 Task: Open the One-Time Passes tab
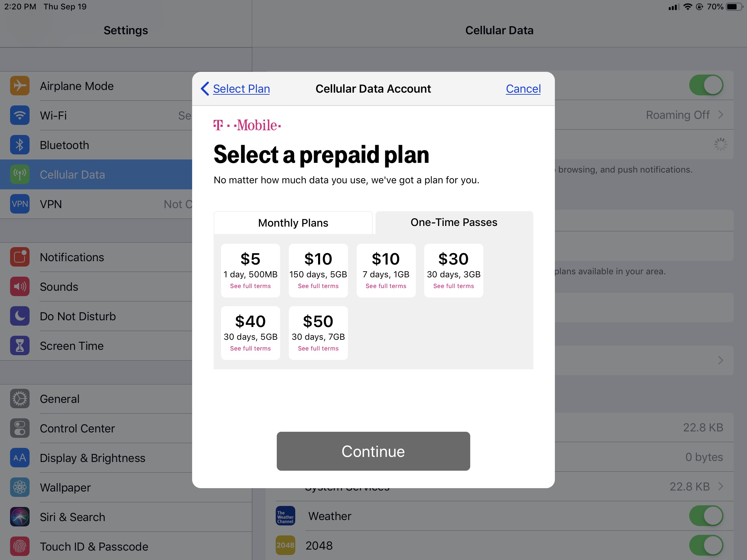pyautogui.click(x=453, y=222)
